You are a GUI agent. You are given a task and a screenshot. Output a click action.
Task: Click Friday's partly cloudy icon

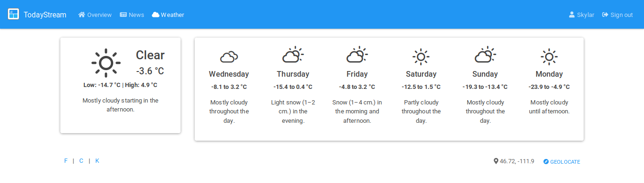pos(357,55)
